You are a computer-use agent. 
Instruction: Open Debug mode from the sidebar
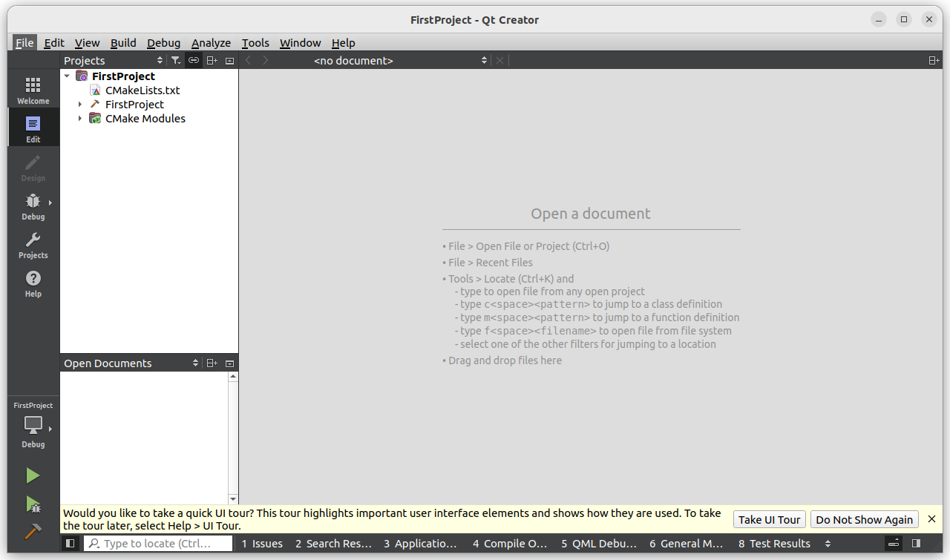point(33,206)
